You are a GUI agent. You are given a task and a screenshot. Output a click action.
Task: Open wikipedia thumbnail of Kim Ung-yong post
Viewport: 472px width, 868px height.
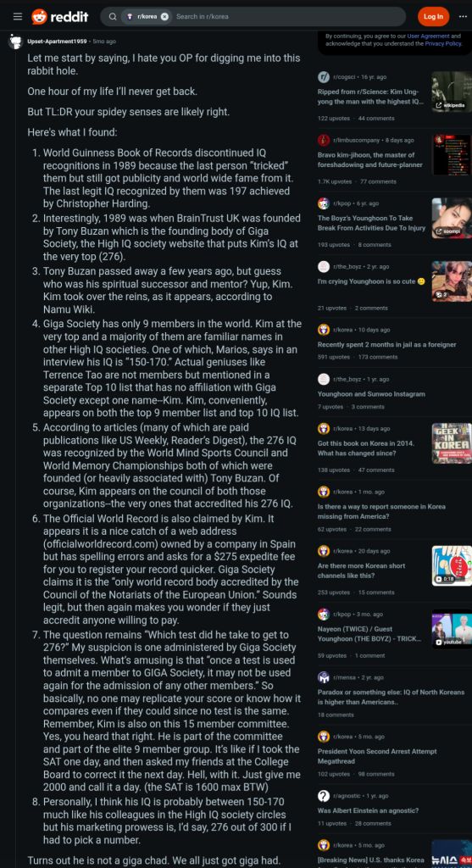point(452,92)
